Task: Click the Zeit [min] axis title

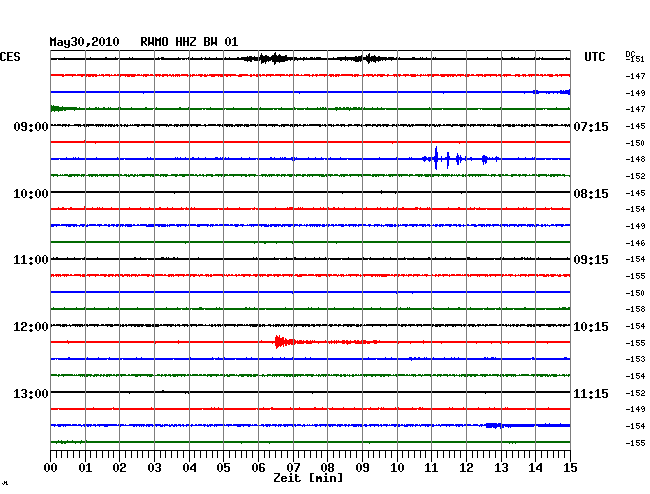Action: pyautogui.click(x=308, y=478)
